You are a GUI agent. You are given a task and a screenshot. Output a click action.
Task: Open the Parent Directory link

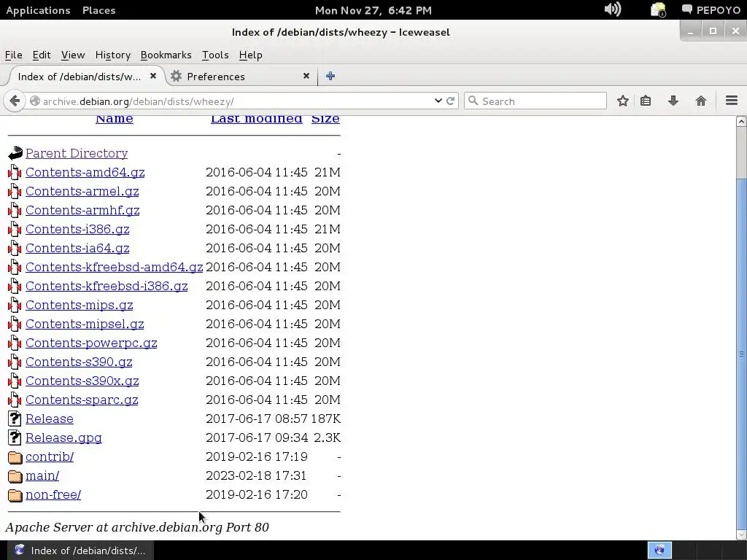(x=77, y=153)
